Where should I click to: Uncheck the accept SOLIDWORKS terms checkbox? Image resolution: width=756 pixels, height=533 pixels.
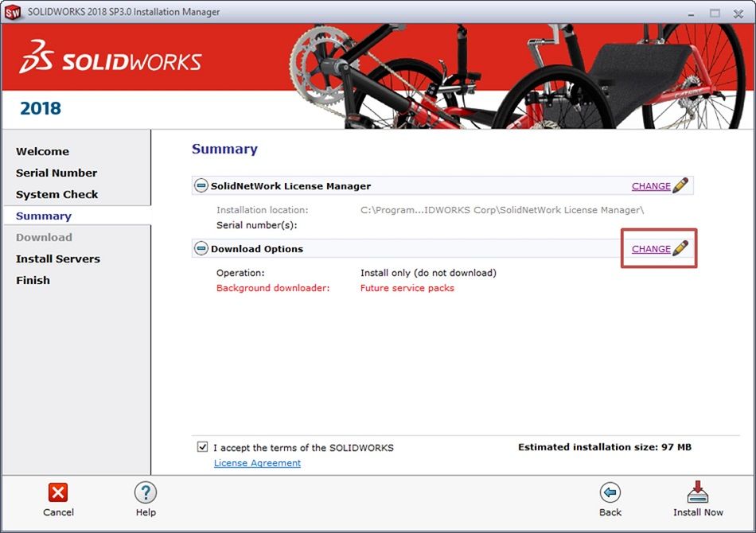(203, 447)
